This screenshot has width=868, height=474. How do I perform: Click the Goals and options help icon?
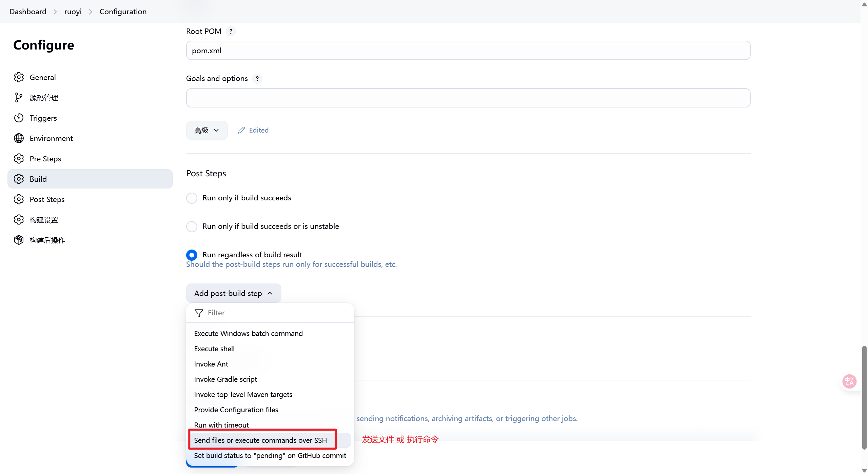pyautogui.click(x=257, y=79)
